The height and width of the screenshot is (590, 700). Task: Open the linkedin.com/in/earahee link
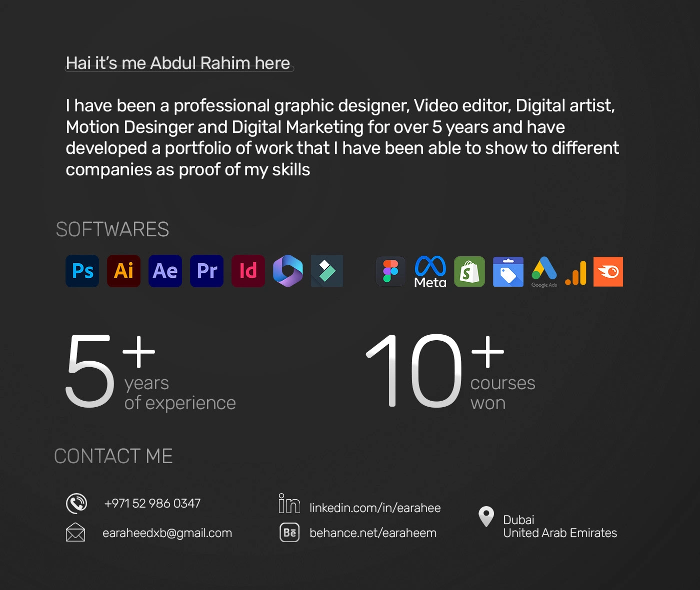[x=375, y=508]
